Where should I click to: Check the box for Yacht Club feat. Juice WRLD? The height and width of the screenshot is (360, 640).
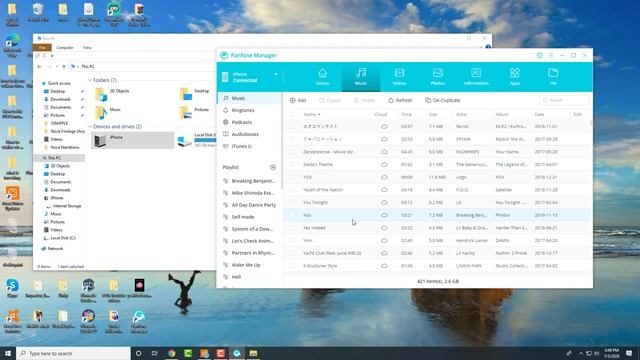pyautogui.click(x=292, y=253)
